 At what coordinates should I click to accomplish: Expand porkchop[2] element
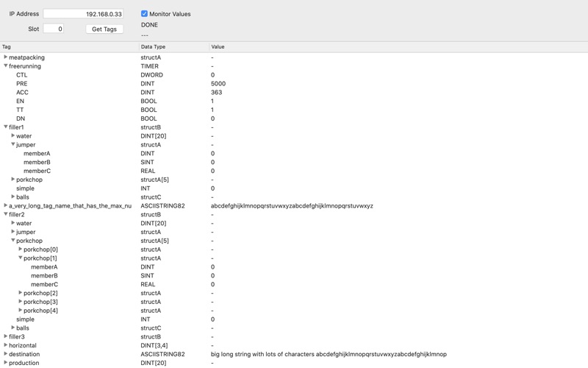[21, 292]
